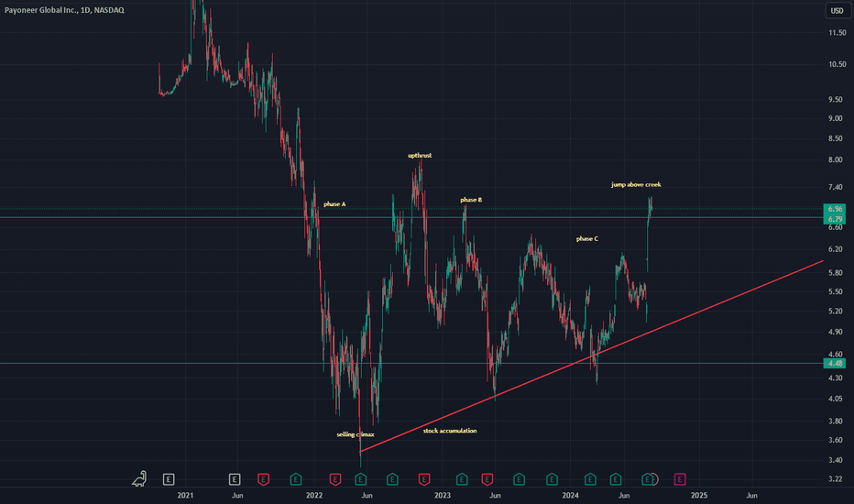This screenshot has height=504, width=854.
Task: Open the gray earnings marker left of 2021
Action: tap(169, 479)
